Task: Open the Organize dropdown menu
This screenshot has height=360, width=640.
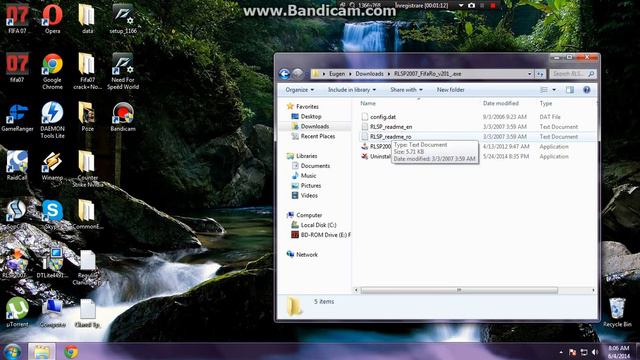Action: pyautogui.click(x=300, y=90)
